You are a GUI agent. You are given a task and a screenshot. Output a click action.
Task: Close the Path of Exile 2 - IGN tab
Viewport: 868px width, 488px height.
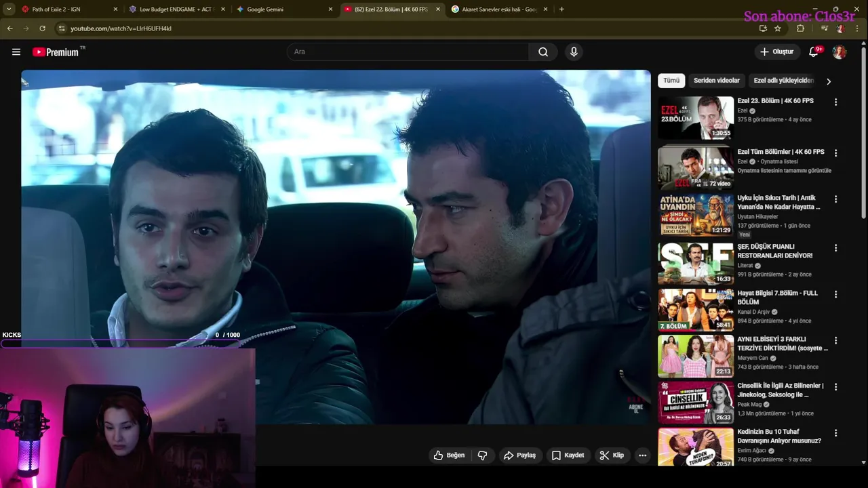115,9
